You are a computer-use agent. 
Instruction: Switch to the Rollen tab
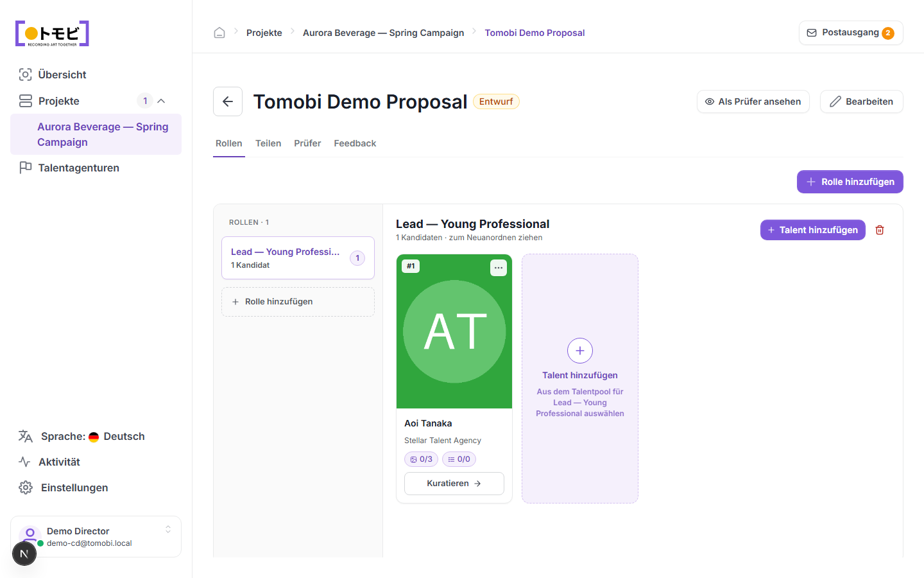[x=229, y=143]
